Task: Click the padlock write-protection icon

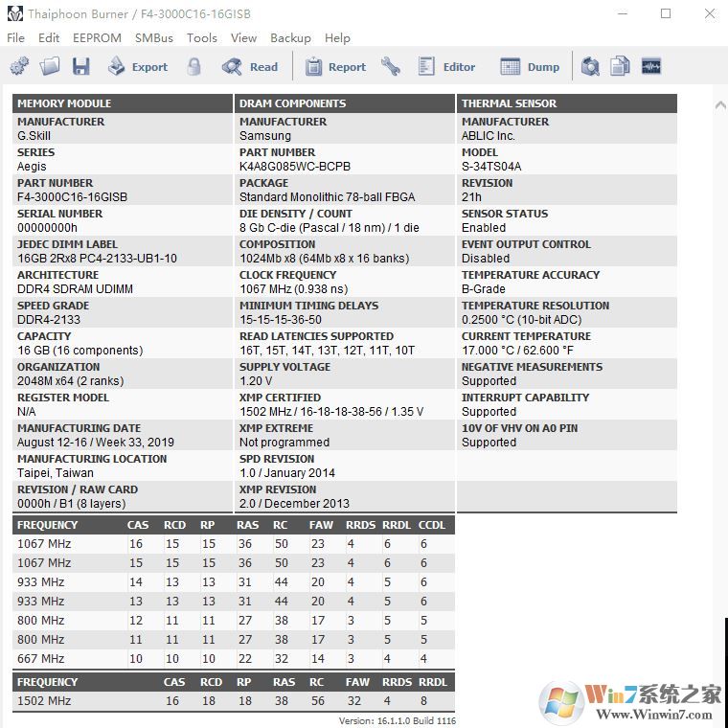Action: (x=194, y=66)
